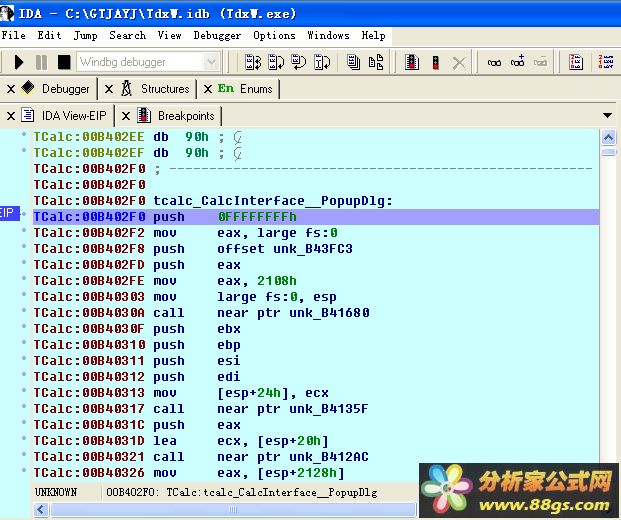Screen dimensions: 621x520
Task: Select the highlighted push 0FFFFFFFFh line
Action: click(x=316, y=217)
